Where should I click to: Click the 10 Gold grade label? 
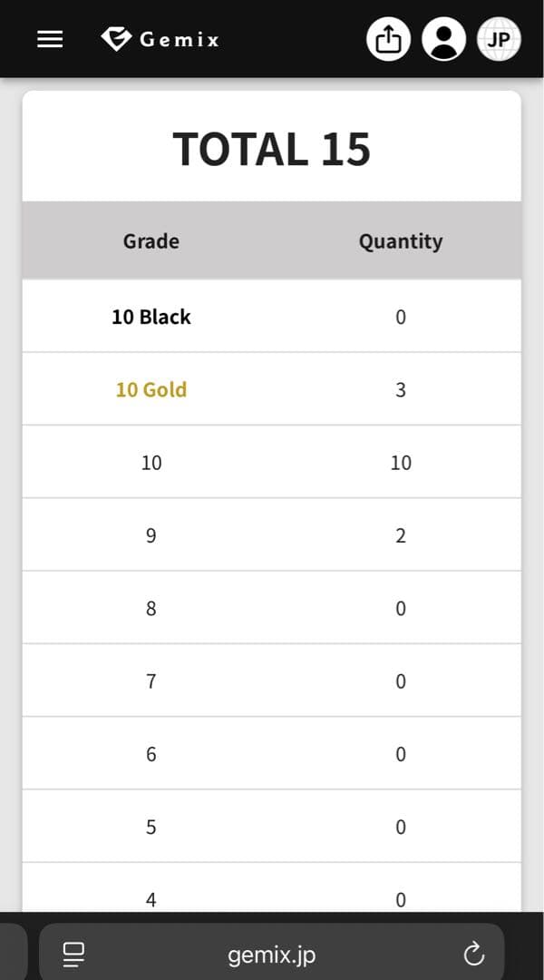(151, 389)
